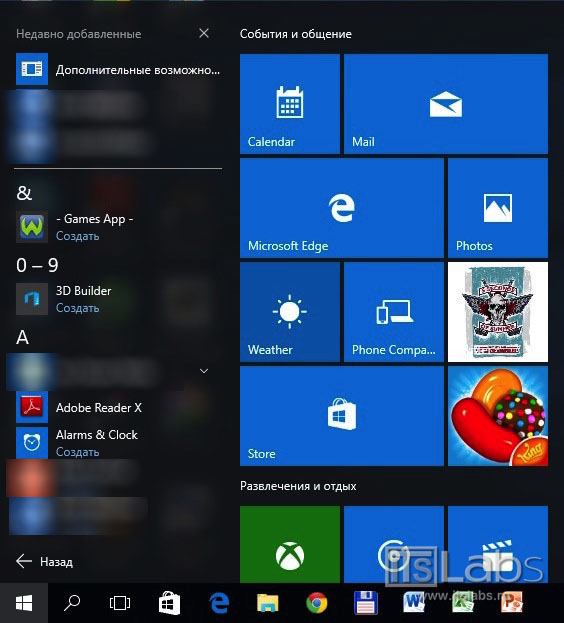The width and height of the screenshot is (564, 623).
Task: Click the WildTangent Games App icon
Action: (32, 227)
